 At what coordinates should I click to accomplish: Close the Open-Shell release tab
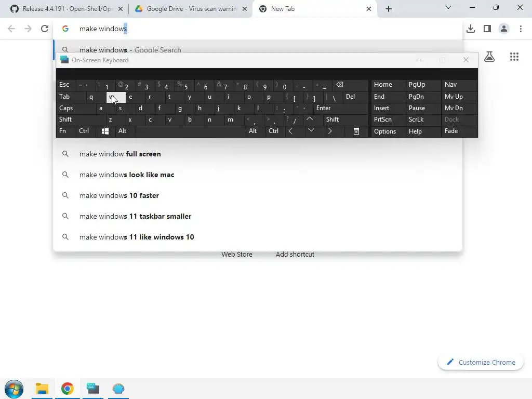[121, 9]
